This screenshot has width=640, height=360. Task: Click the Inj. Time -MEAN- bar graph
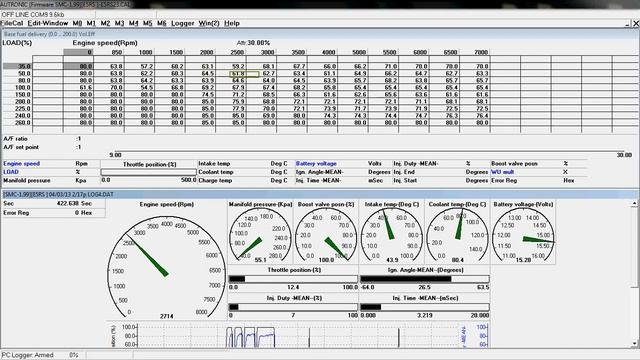point(424,307)
